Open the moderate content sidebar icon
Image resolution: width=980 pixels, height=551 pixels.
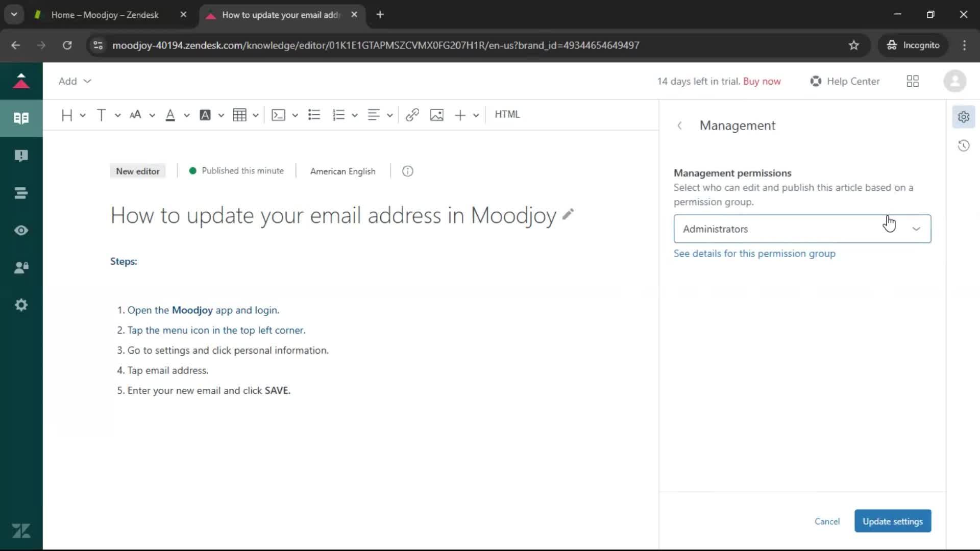coord(21,156)
